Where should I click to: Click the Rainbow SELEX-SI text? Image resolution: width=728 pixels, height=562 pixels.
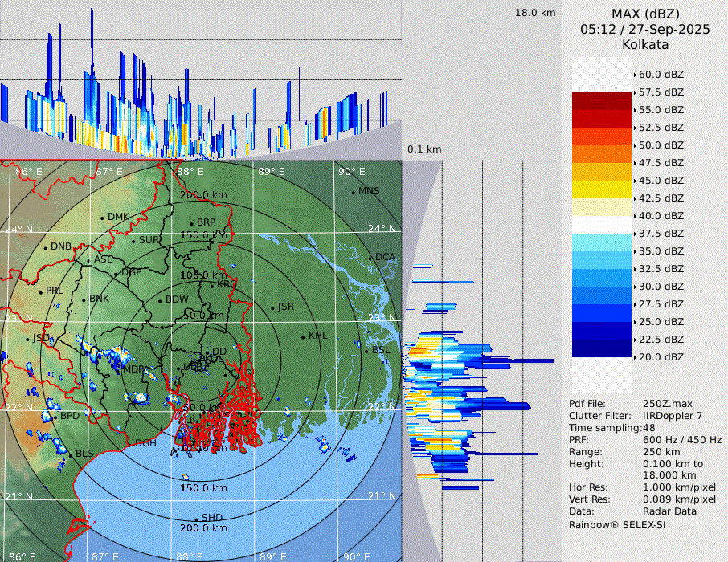pyautogui.click(x=617, y=524)
